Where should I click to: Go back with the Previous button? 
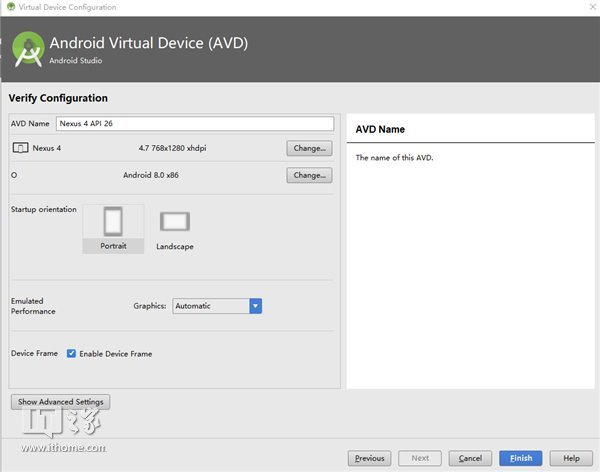[369, 458]
